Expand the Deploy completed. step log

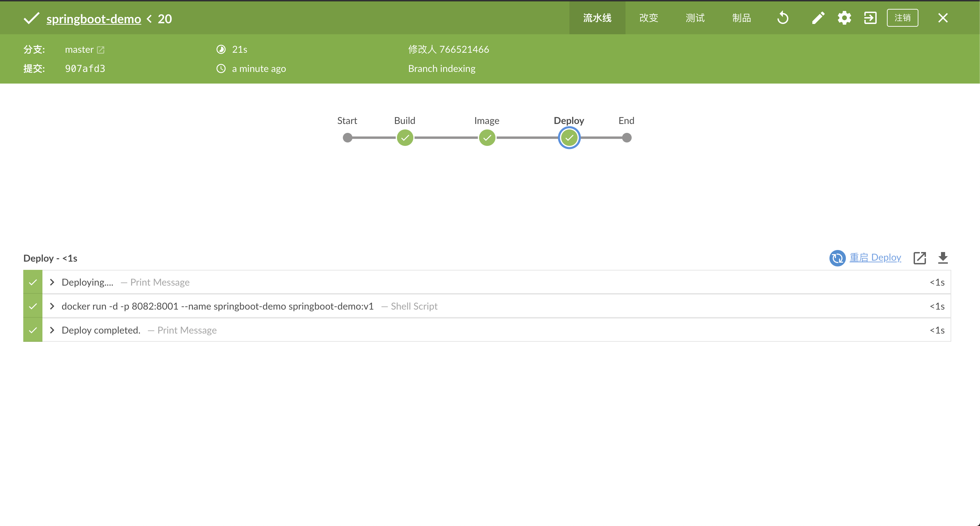pyautogui.click(x=52, y=330)
